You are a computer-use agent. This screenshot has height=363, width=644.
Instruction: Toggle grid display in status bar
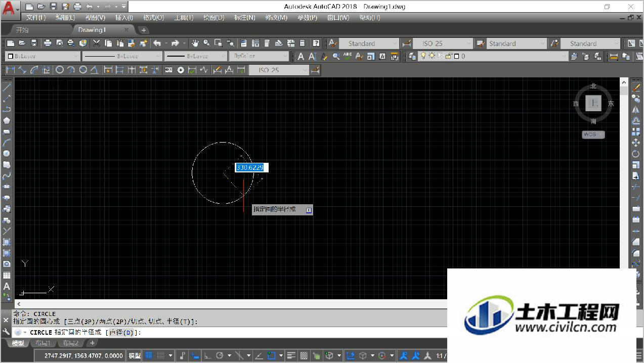[149, 355]
